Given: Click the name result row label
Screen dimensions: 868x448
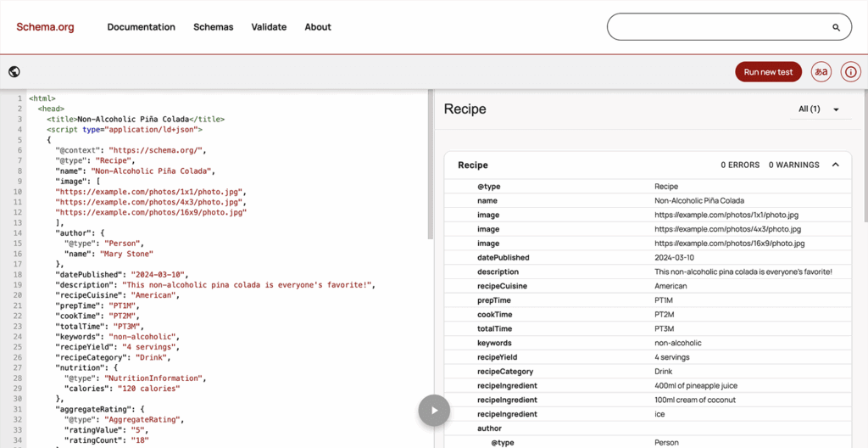Looking at the screenshot, I should pos(487,200).
